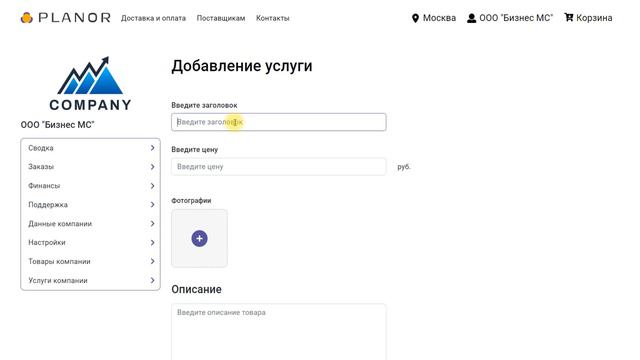640x360 pixels.
Task: Click the руб. currency label
Action: (x=404, y=167)
